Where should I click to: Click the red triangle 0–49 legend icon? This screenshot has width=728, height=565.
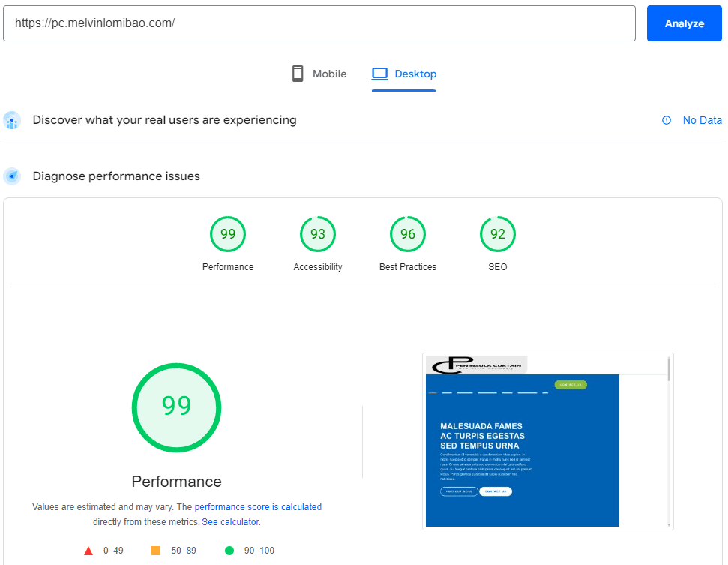pyautogui.click(x=88, y=551)
